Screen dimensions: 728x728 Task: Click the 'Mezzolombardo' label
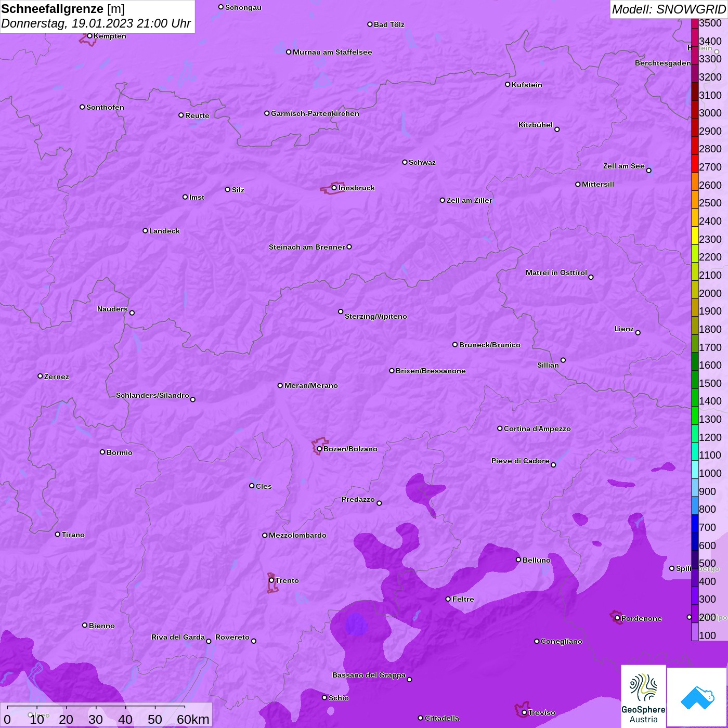coord(297,535)
